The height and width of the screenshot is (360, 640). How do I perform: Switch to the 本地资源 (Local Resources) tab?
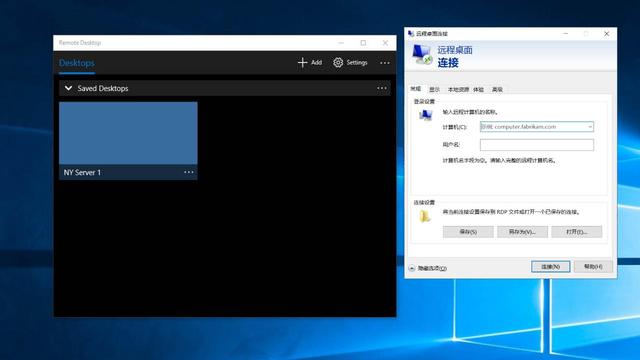click(x=458, y=89)
